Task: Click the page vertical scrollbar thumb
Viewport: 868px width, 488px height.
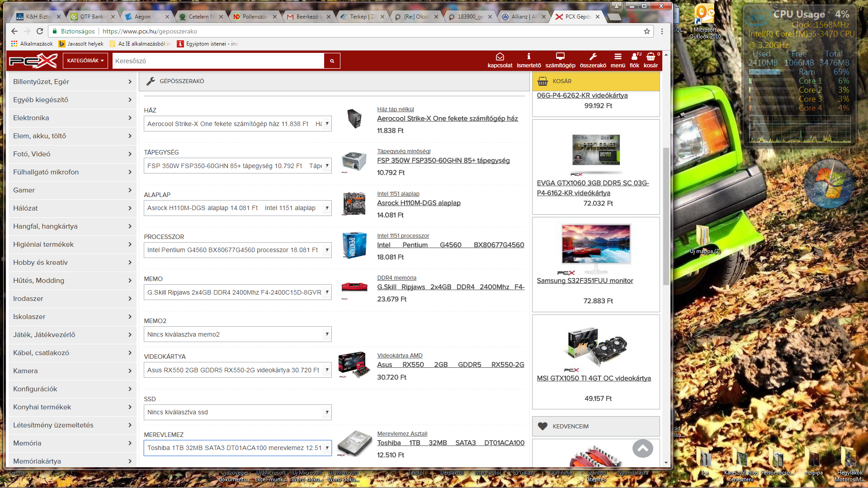Action: 666,216
